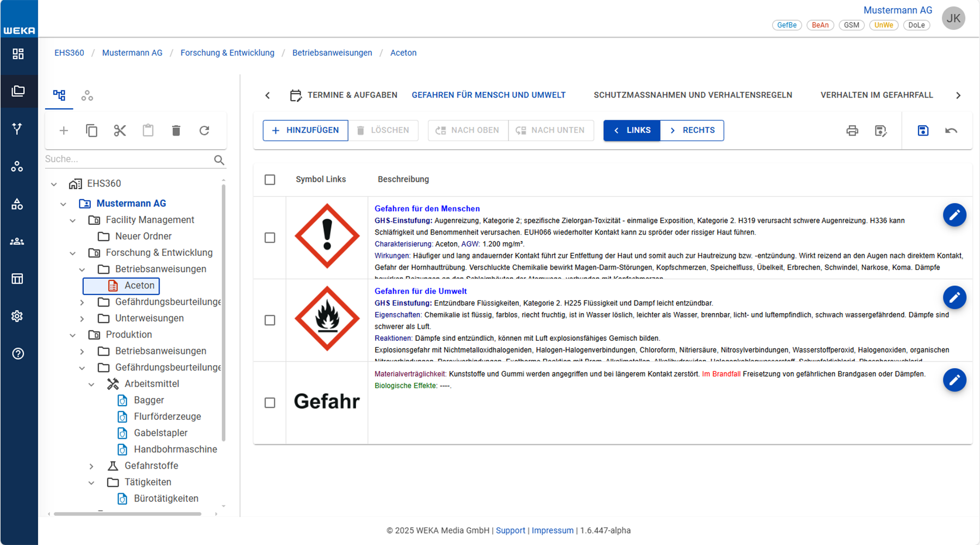The image size is (980, 545).
Task: Select the Aceton document in tree
Action: coord(121,286)
